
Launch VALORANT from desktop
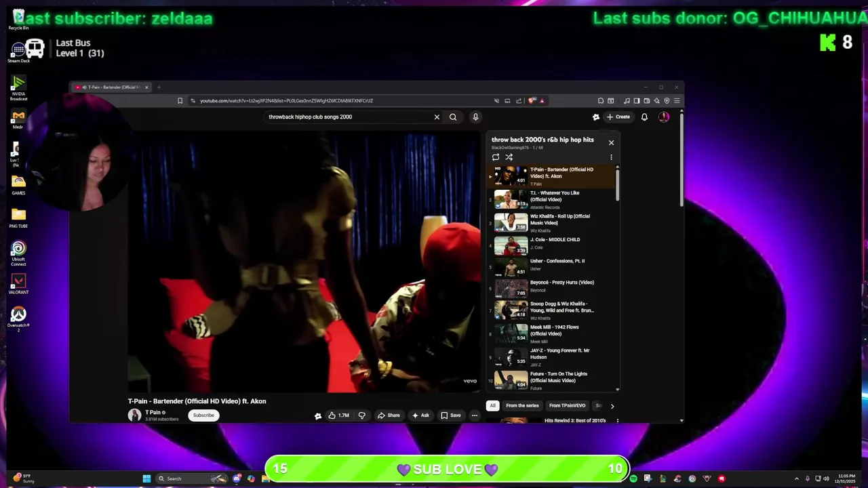(18, 284)
